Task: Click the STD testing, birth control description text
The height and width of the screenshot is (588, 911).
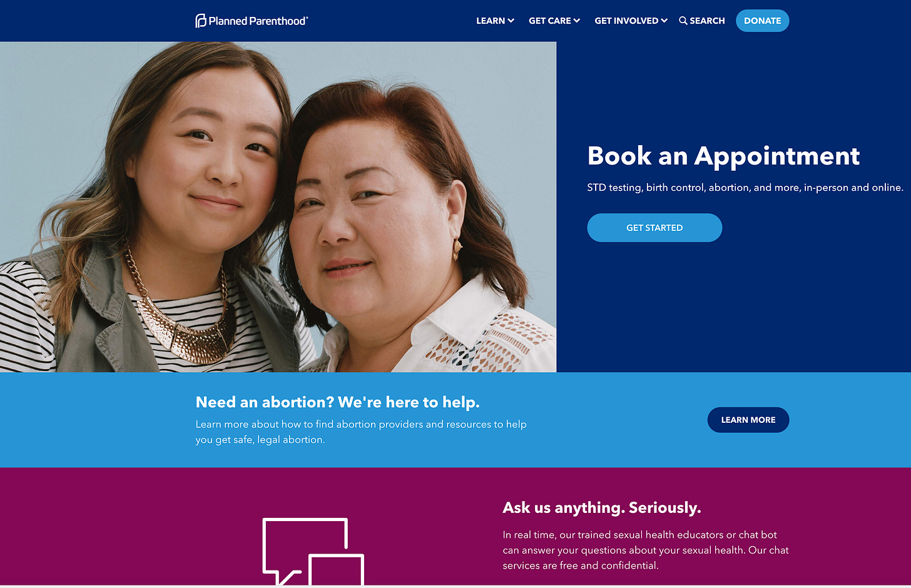Action: pyautogui.click(x=745, y=188)
